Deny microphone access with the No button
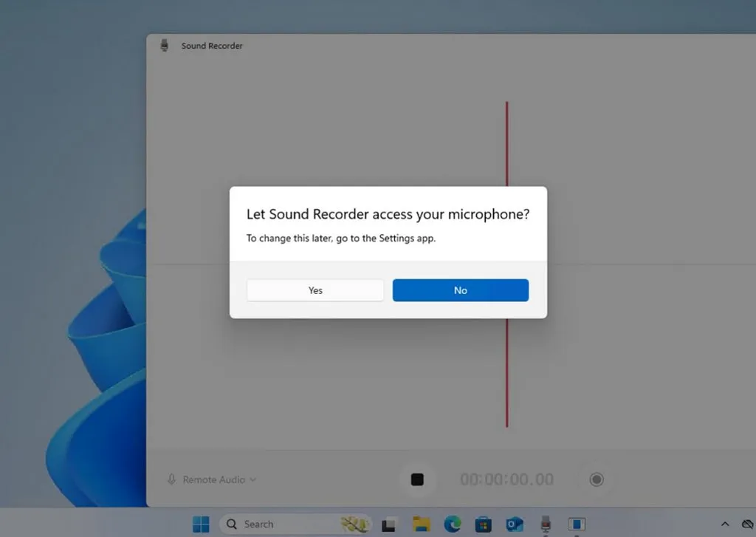The width and height of the screenshot is (756, 537). pyautogui.click(x=460, y=290)
